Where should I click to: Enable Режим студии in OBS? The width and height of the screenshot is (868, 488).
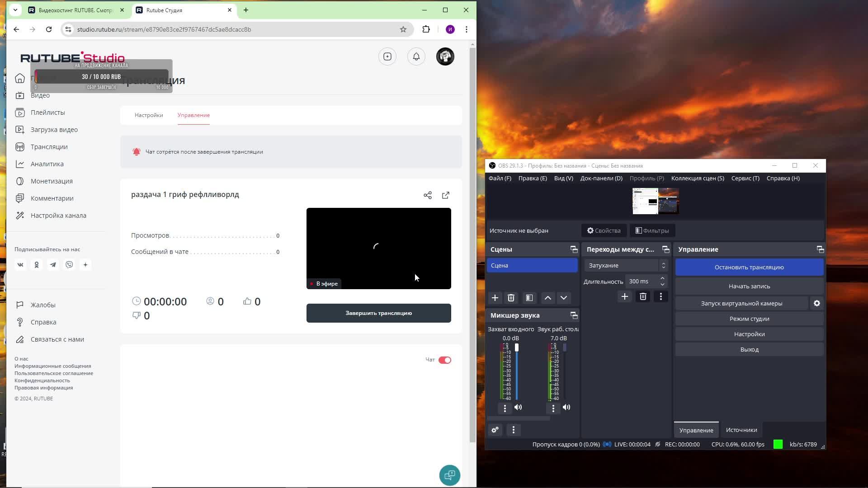pos(749,319)
